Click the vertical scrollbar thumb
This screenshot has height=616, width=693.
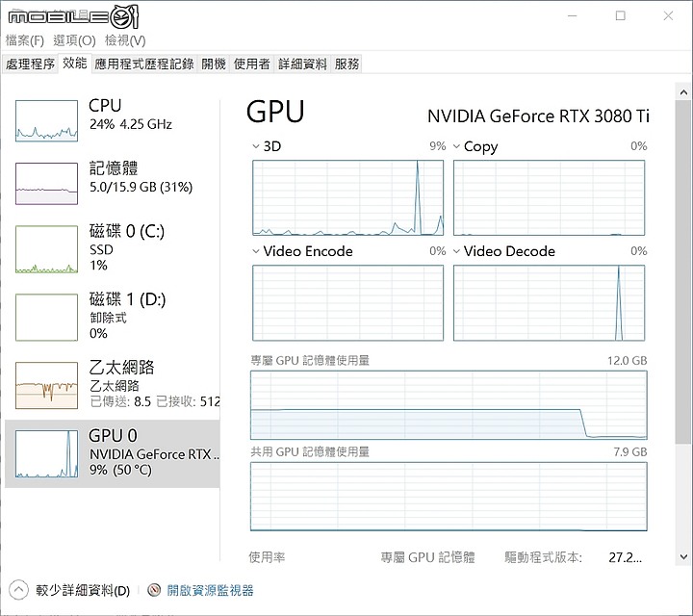pyautogui.click(x=683, y=272)
